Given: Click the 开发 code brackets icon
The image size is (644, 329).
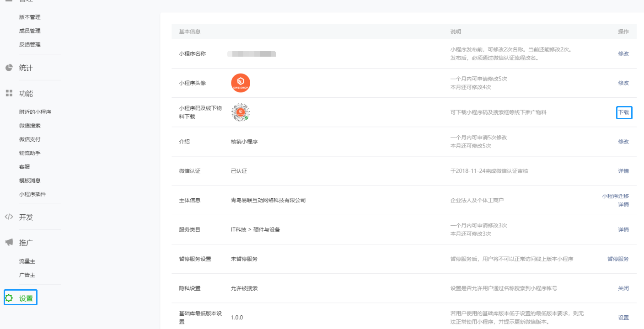Looking at the screenshot, I should click(9, 217).
